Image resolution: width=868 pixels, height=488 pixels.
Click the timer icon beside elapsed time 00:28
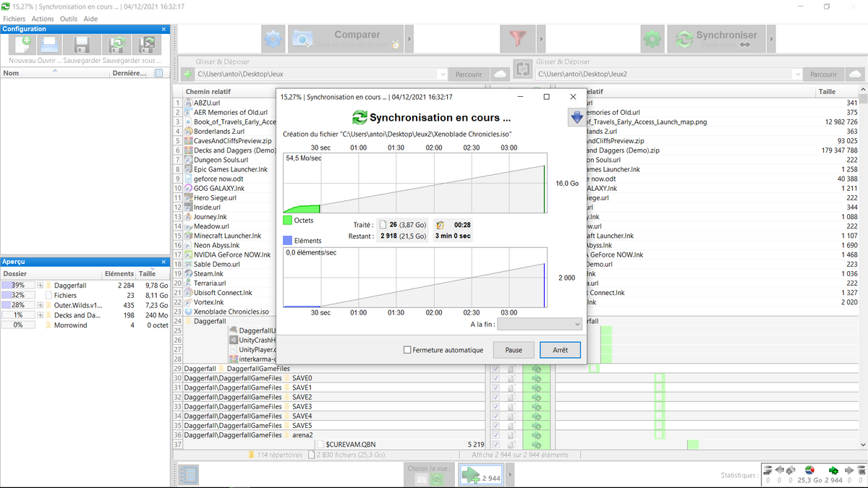440,225
